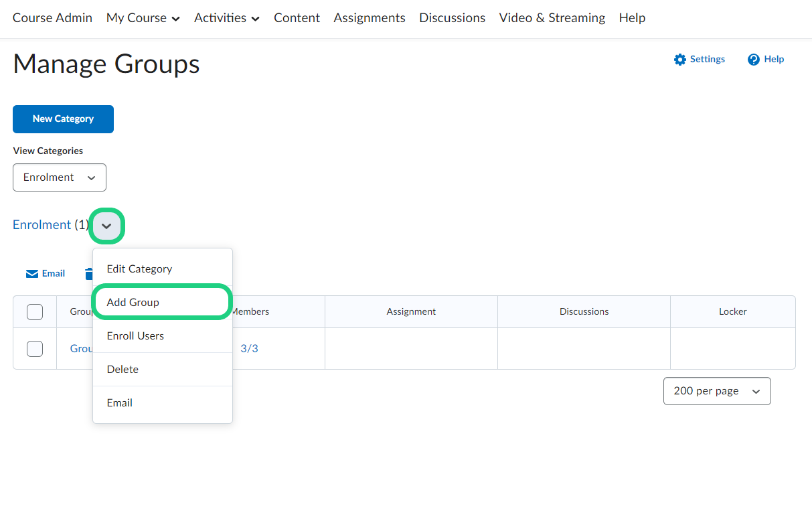Viewport: 812px width, 527px height.
Task: Open the View Categories Enrolment dropdown
Action: coord(60,177)
